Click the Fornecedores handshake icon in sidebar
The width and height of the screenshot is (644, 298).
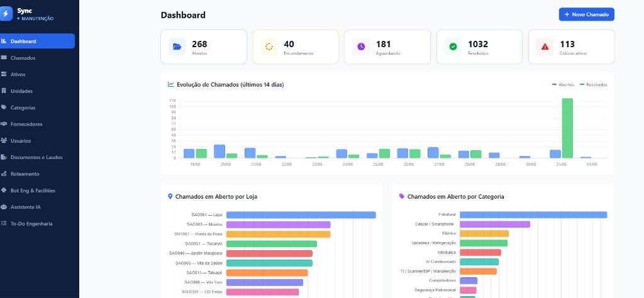point(4,124)
